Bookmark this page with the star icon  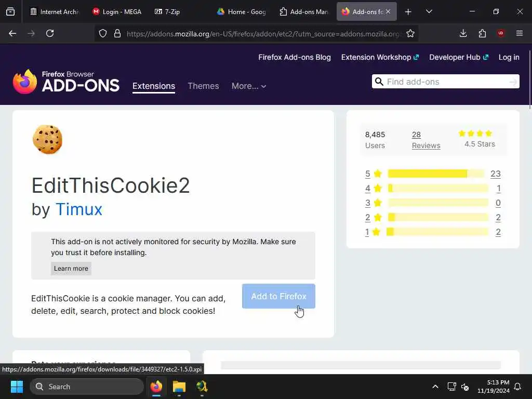410,33
